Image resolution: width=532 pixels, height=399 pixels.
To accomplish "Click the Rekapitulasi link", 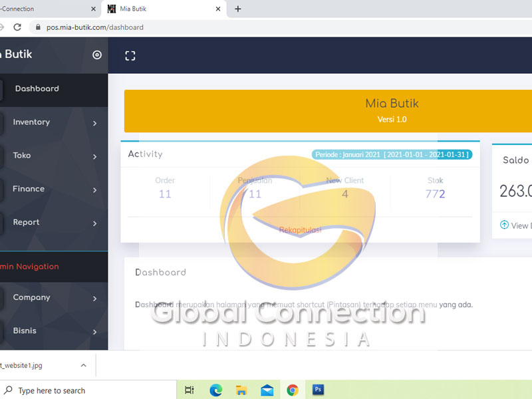I will (x=300, y=230).
